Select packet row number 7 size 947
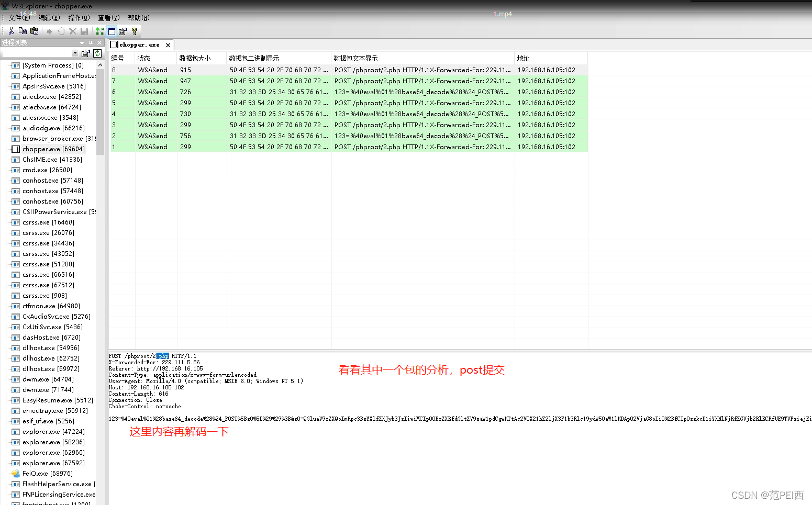The width and height of the screenshot is (812, 505). [x=348, y=81]
